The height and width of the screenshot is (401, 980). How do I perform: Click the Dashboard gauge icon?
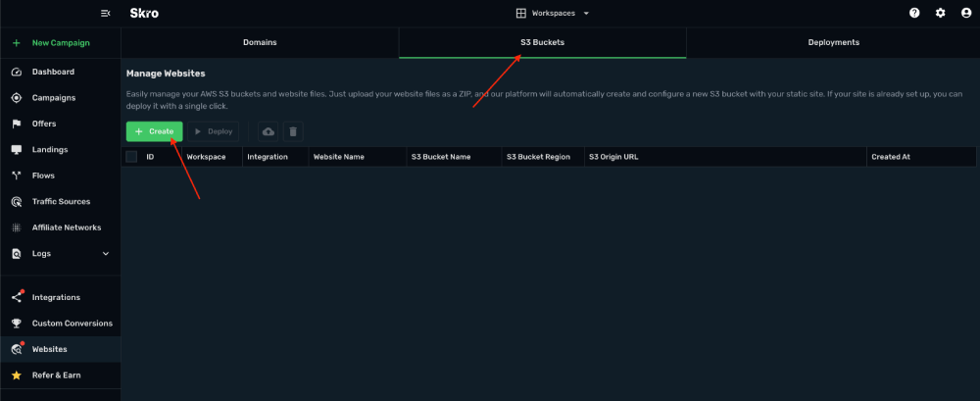pos(17,72)
